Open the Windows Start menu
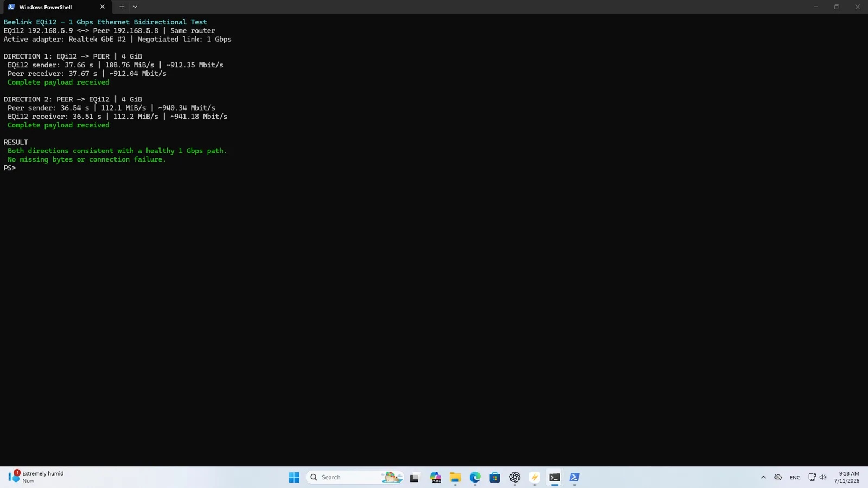868x488 pixels. (294, 477)
